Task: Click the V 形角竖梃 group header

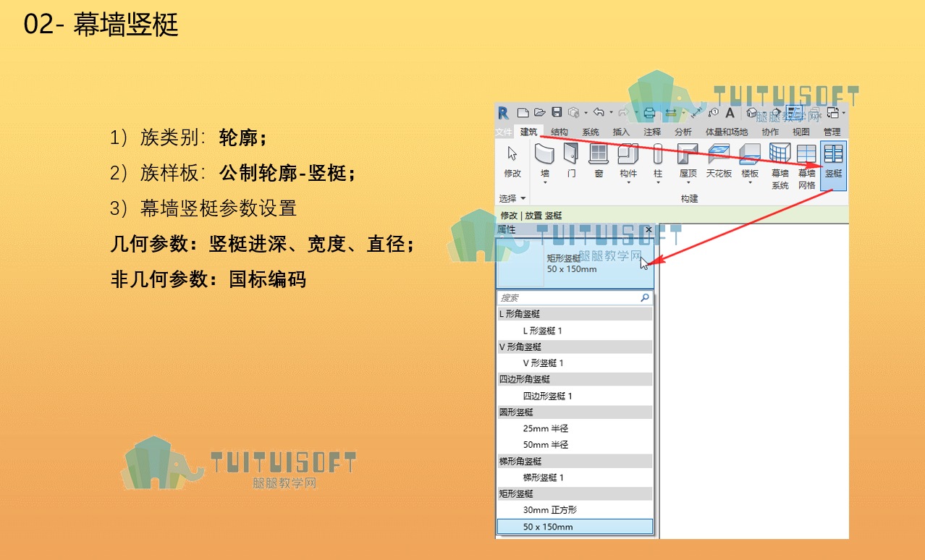Action: pos(575,347)
